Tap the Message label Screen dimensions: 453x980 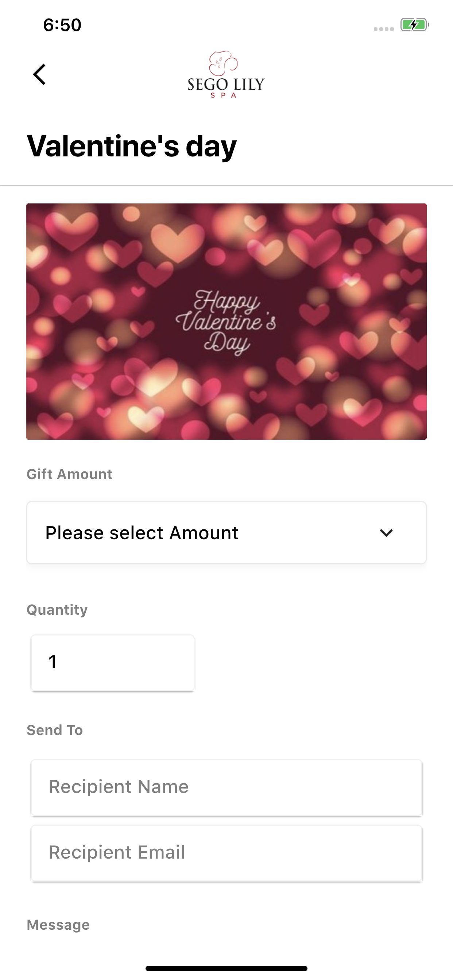click(58, 925)
